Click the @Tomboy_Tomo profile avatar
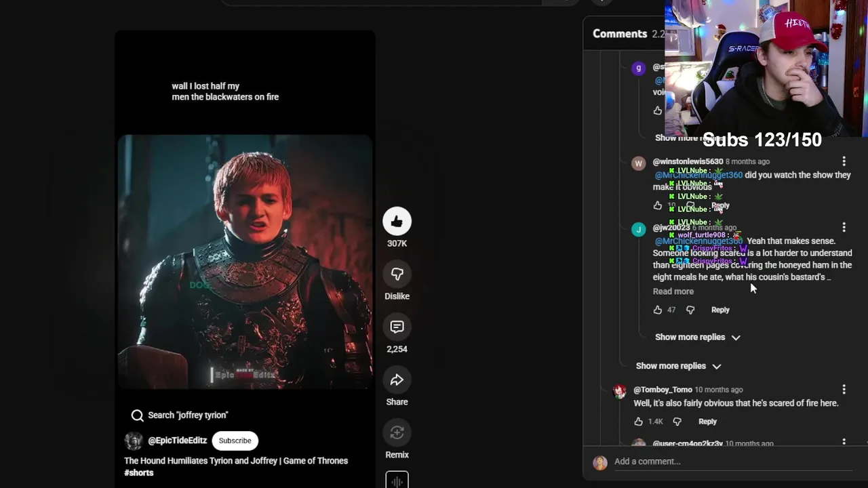Image resolution: width=868 pixels, height=488 pixels. (619, 392)
